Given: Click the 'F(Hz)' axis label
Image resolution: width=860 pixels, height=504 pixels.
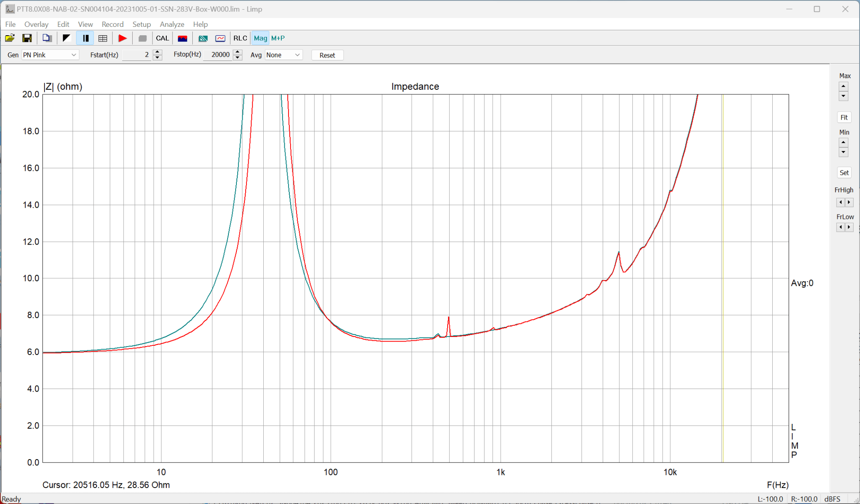Looking at the screenshot, I should coord(778,485).
